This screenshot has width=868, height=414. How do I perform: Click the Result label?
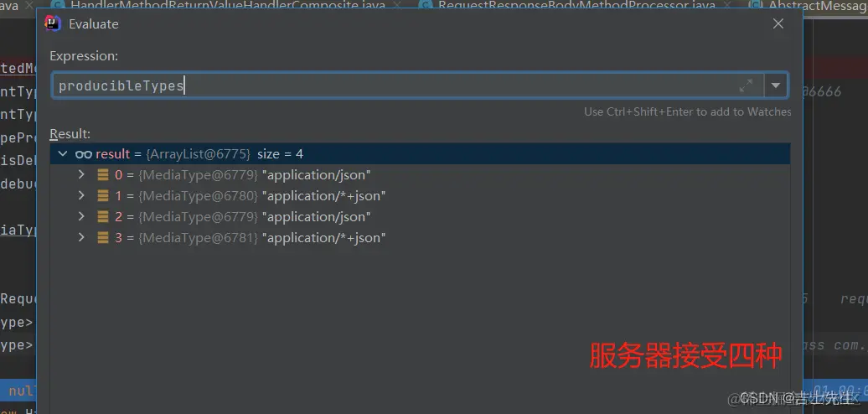tap(70, 134)
